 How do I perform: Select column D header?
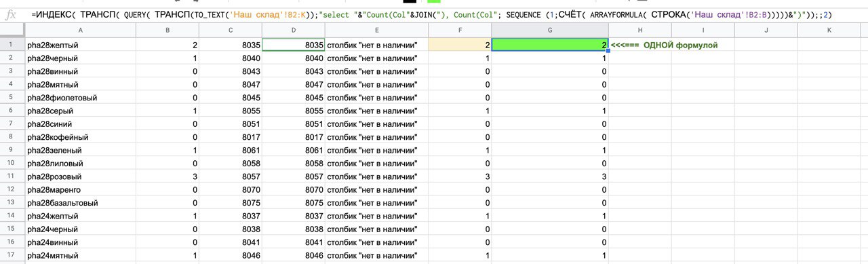pos(294,30)
